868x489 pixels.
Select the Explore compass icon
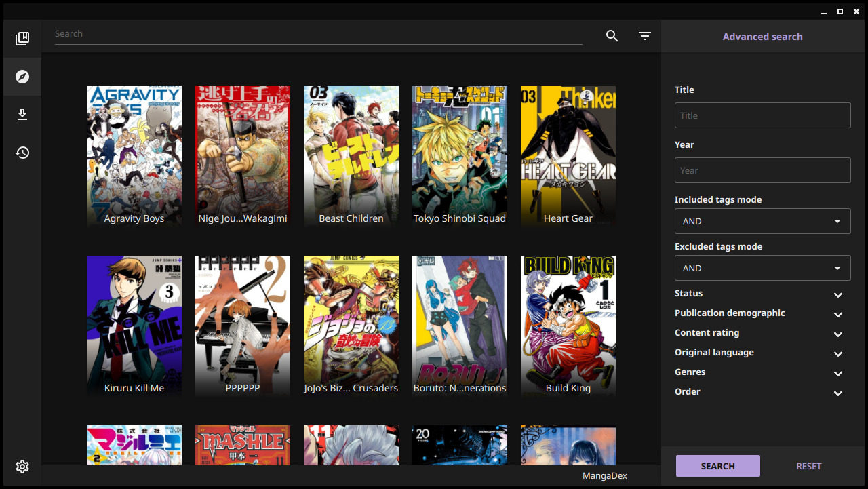22,77
